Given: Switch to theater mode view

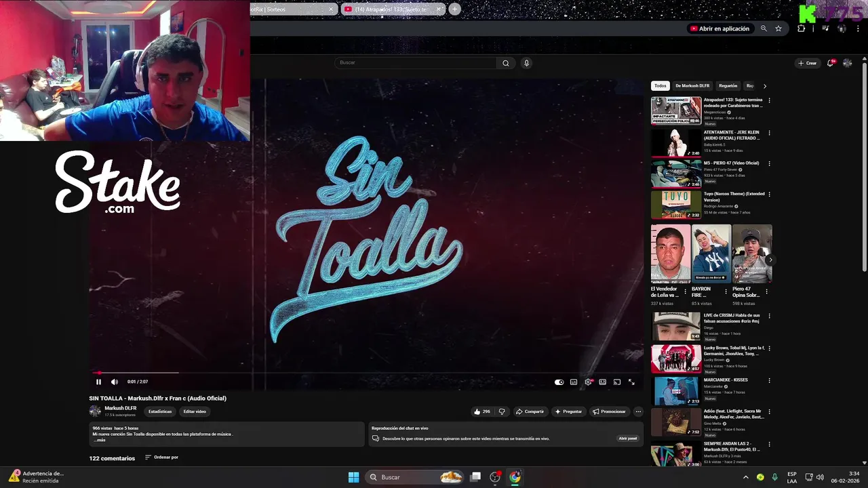Looking at the screenshot, I should 602,382.
